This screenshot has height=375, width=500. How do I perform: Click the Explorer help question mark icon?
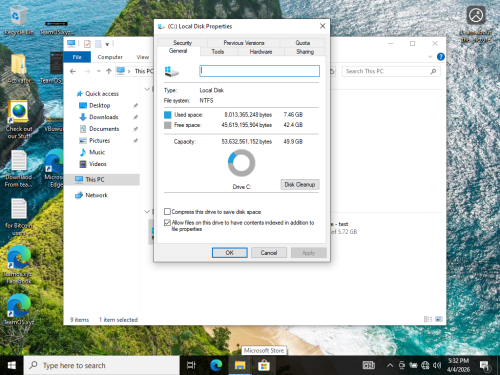click(441, 57)
